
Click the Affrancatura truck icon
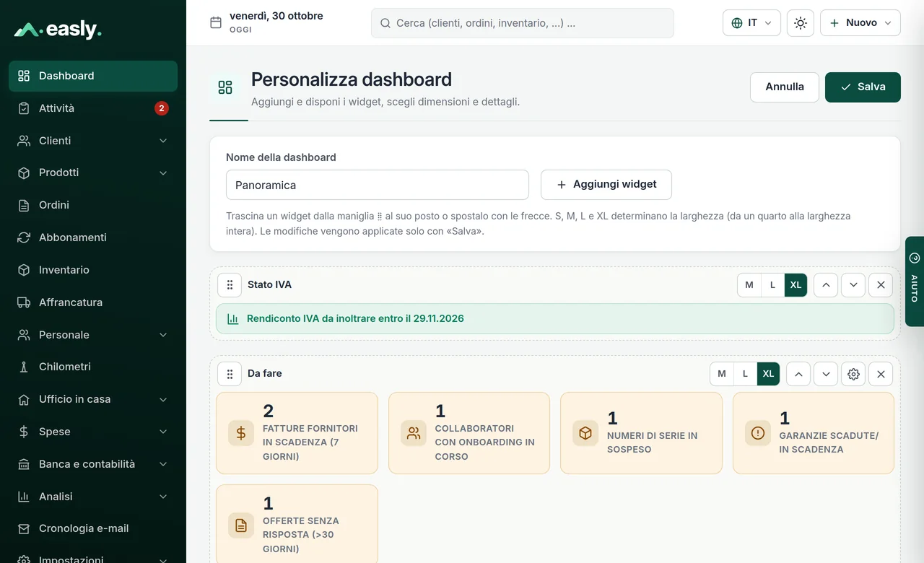[x=24, y=302]
